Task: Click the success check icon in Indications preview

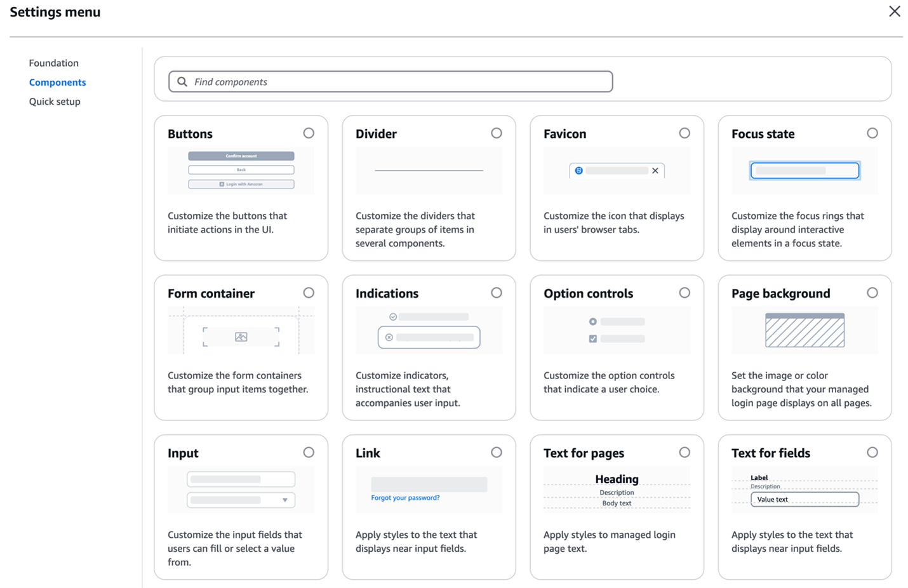Action: pos(394,316)
